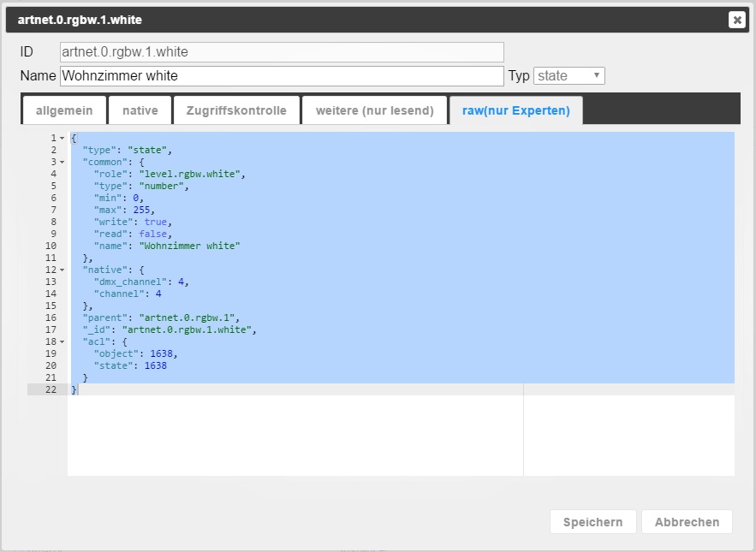
Task: Collapse the "common" block fold arrow
Action: 63,162
